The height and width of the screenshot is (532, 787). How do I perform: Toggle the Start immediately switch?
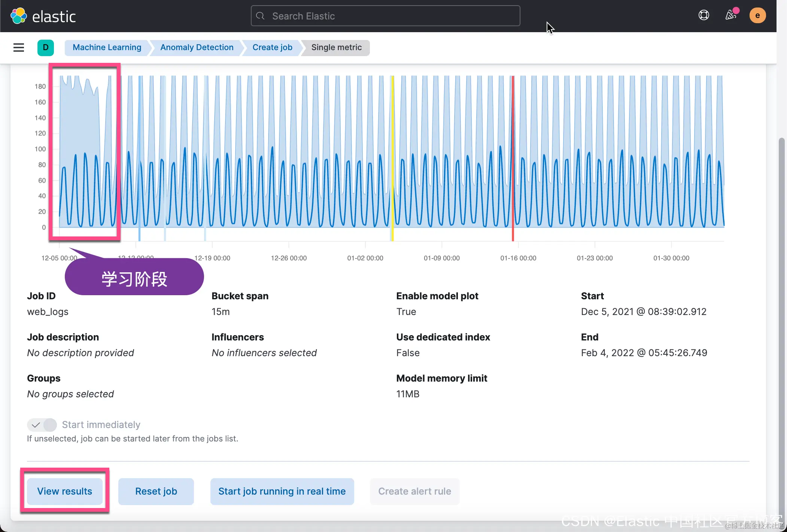click(42, 425)
